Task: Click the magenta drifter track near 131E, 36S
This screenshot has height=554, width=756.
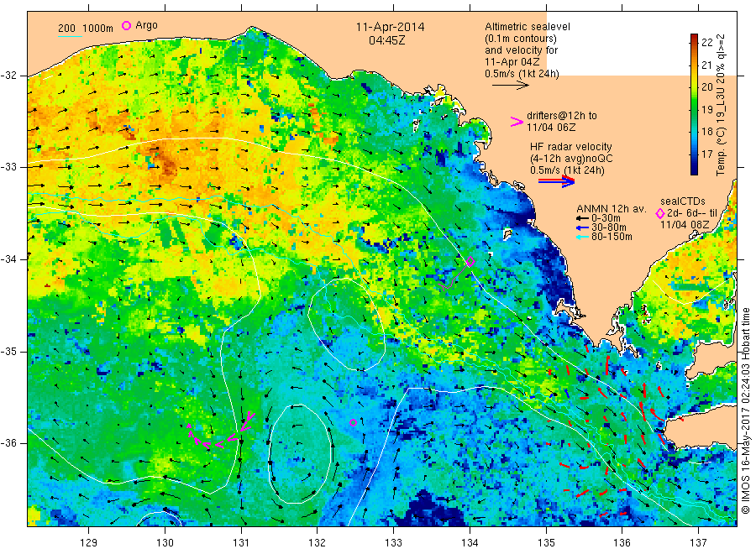Action: [221, 431]
